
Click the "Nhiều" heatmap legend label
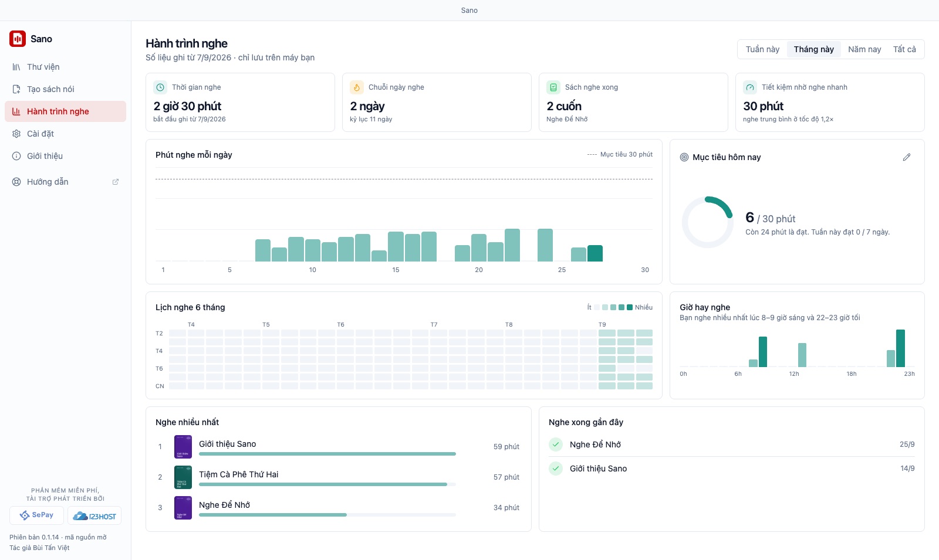coord(644,307)
